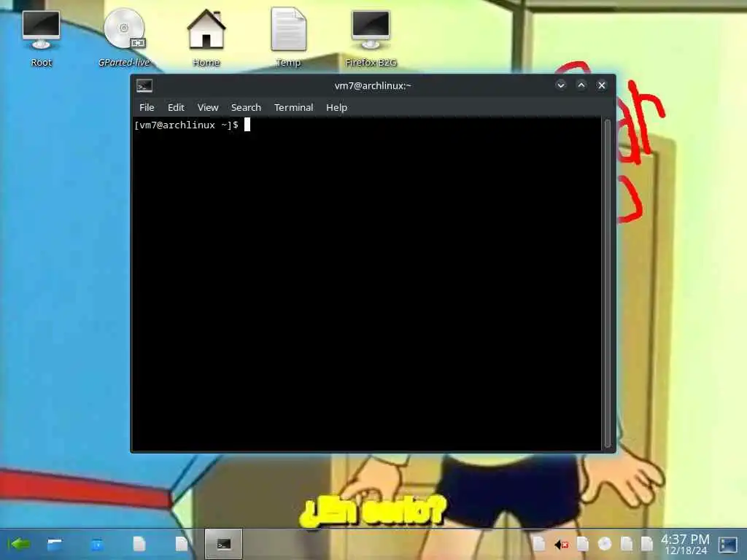Open the Search menu in terminal
This screenshot has width=747, height=560.
tap(246, 108)
